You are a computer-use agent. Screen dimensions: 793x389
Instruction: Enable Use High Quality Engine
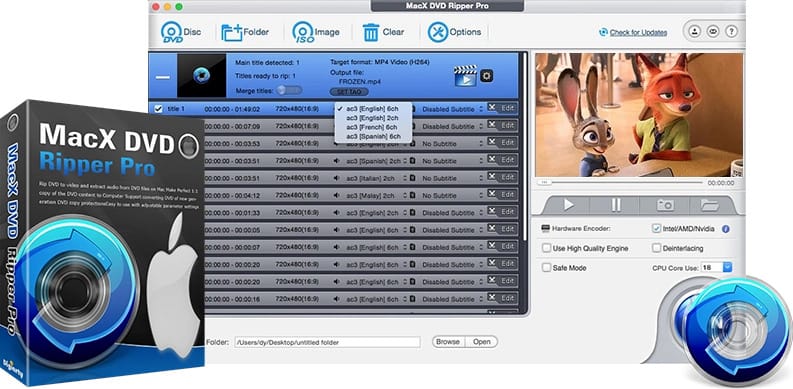[x=546, y=248]
